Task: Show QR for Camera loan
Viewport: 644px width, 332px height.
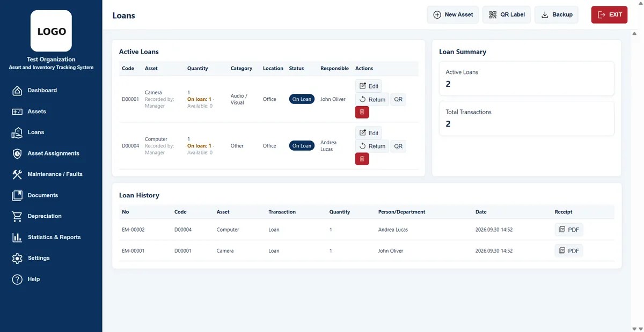Action: [x=398, y=99]
